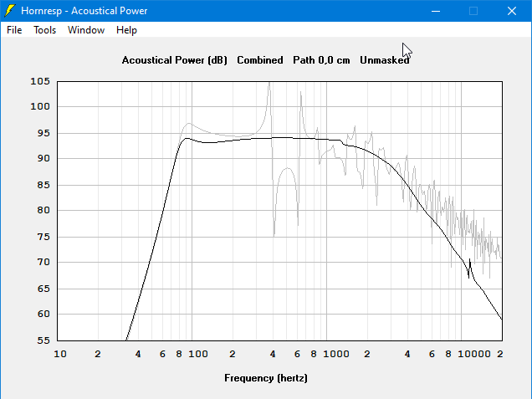This screenshot has height=399, width=532.
Task: Minimize the Hornresp window
Action: click(x=436, y=11)
